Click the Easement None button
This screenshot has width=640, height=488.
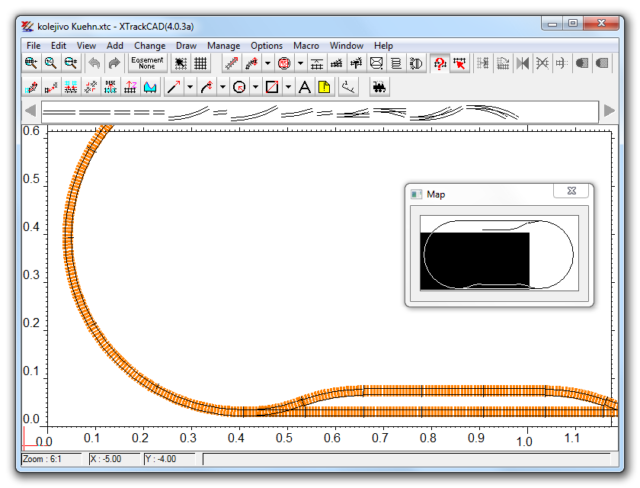[146, 63]
